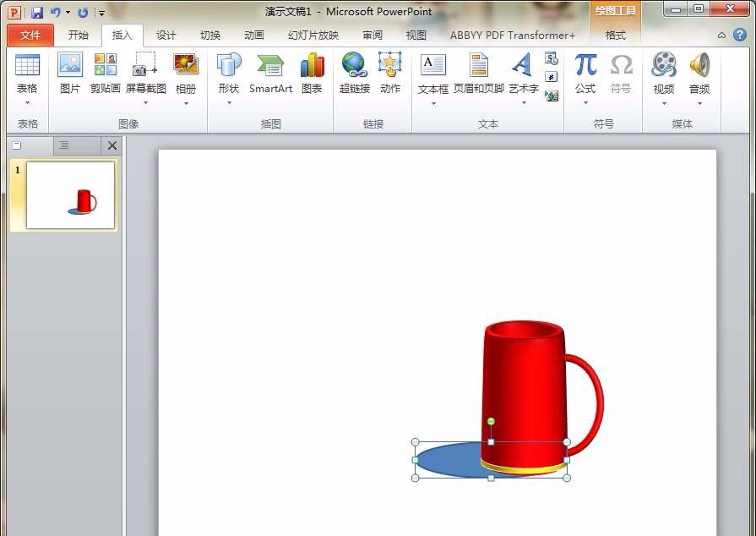
Task: Click the blue ellipse shadow shape
Action: tap(449, 461)
